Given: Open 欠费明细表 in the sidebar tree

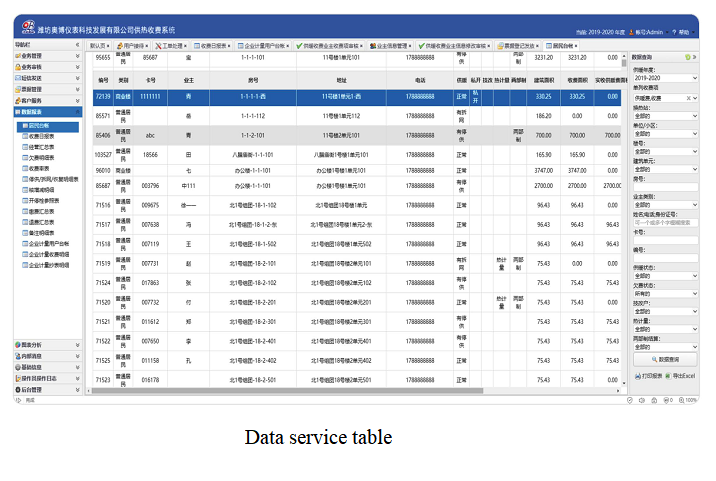Looking at the screenshot, I should pos(42,158).
